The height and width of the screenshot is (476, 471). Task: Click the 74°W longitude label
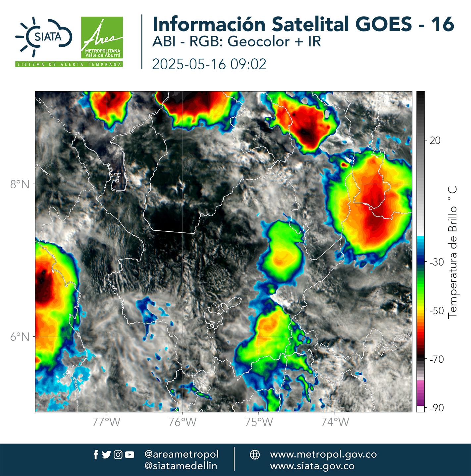[x=335, y=422]
